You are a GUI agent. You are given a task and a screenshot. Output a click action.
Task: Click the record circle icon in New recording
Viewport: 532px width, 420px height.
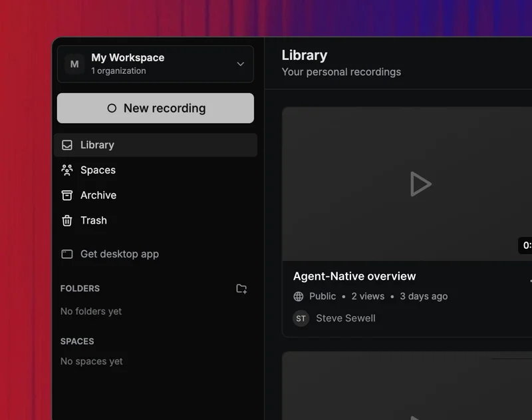click(112, 108)
